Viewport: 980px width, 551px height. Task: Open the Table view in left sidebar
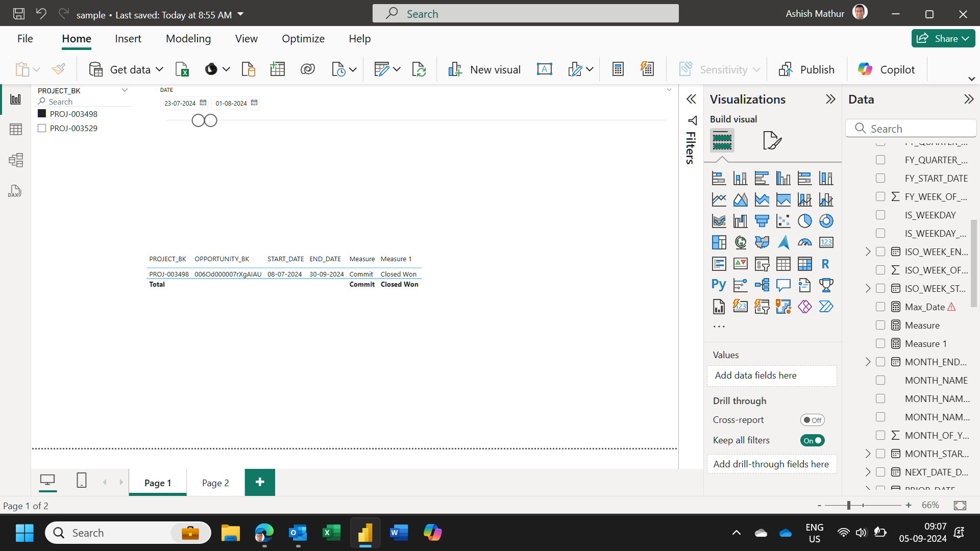(x=16, y=130)
